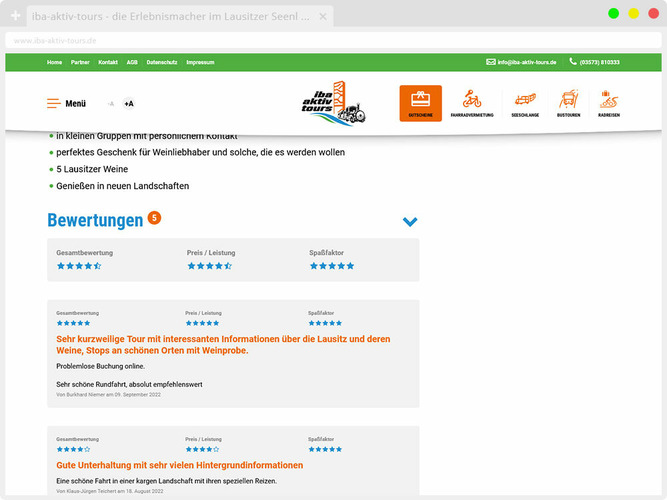Collapse the Bewertungen section chevron
667x500 pixels.
coord(410,222)
